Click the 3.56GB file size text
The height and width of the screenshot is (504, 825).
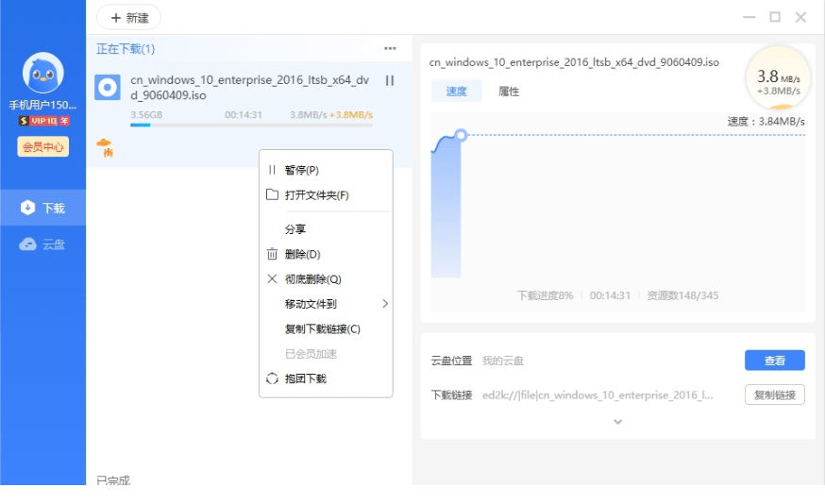click(x=146, y=115)
